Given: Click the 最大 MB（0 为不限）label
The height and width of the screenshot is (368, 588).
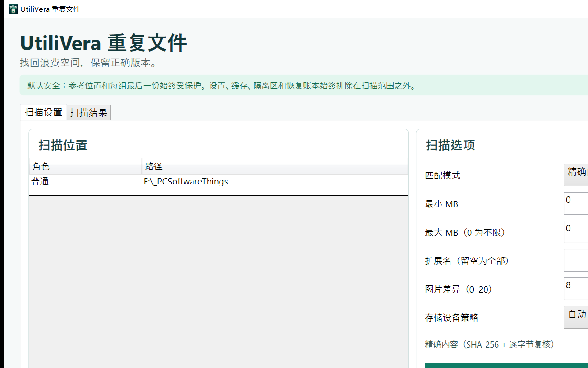Looking at the screenshot, I should coord(465,232).
